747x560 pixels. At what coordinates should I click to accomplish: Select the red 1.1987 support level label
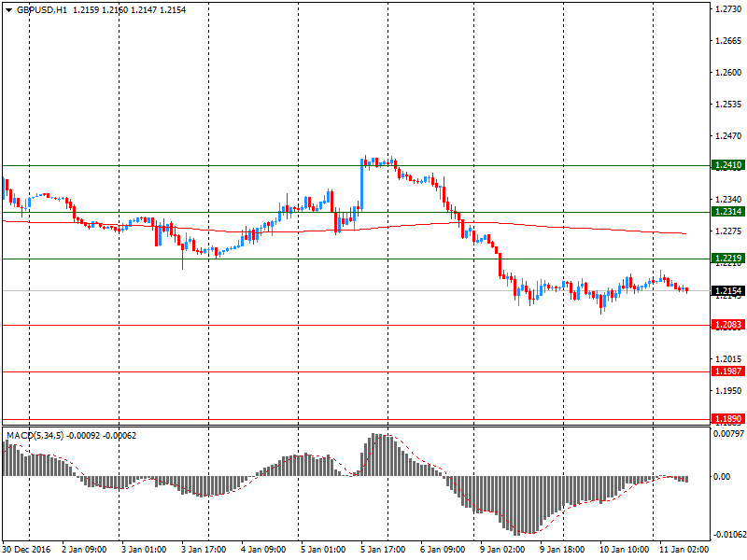pyautogui.click(x=728, y=371)
